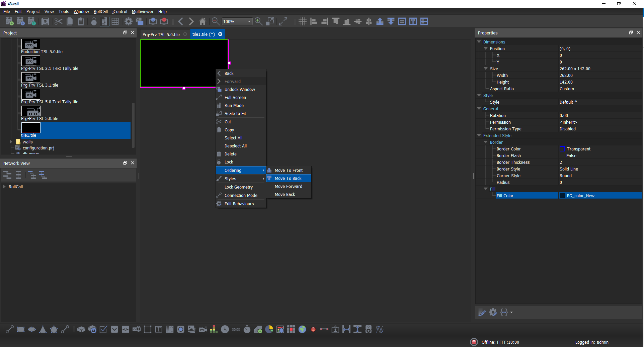Click the Move To Front toolbar icon

pyautogui.click(x=380, y=21)
